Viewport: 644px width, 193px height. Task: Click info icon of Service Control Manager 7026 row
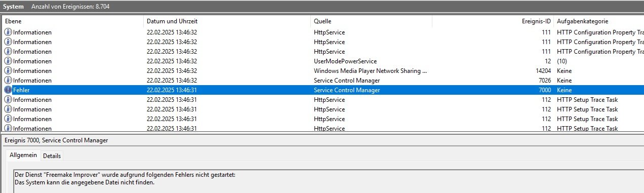point(8,81)
